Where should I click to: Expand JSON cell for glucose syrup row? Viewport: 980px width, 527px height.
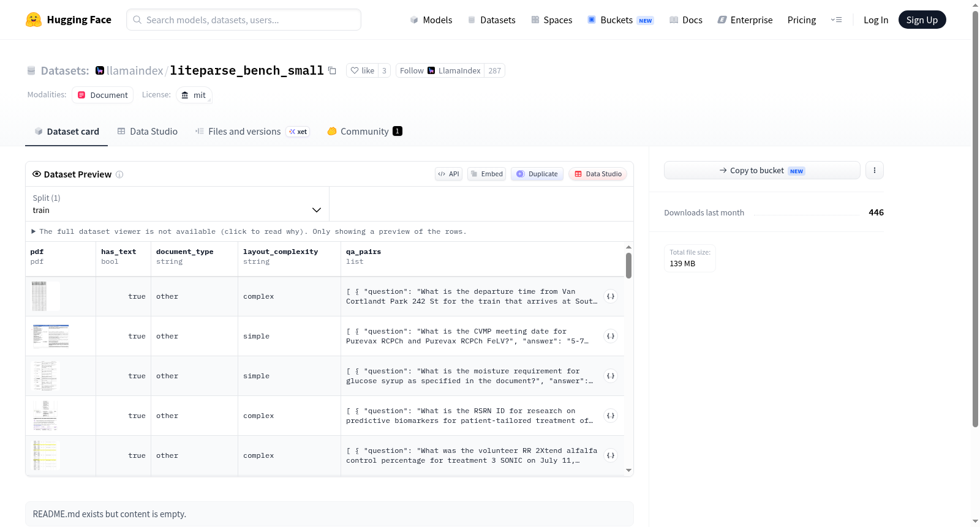pos(611,376)
